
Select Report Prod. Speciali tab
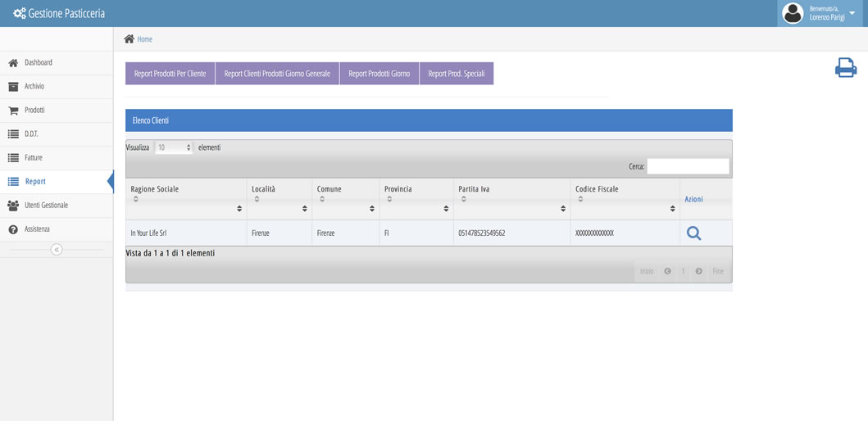456,74
